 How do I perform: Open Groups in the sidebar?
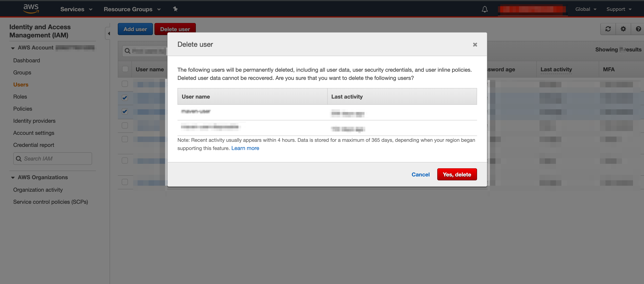coord(22,72)
